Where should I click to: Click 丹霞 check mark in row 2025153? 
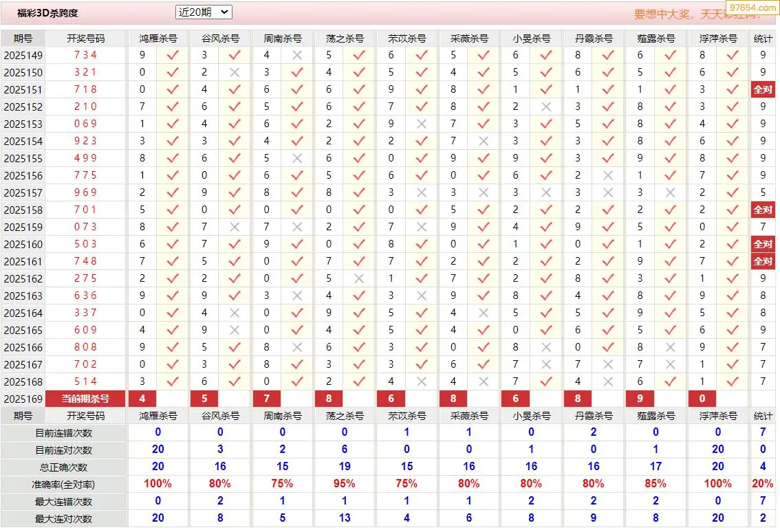[x=608, y=124]
